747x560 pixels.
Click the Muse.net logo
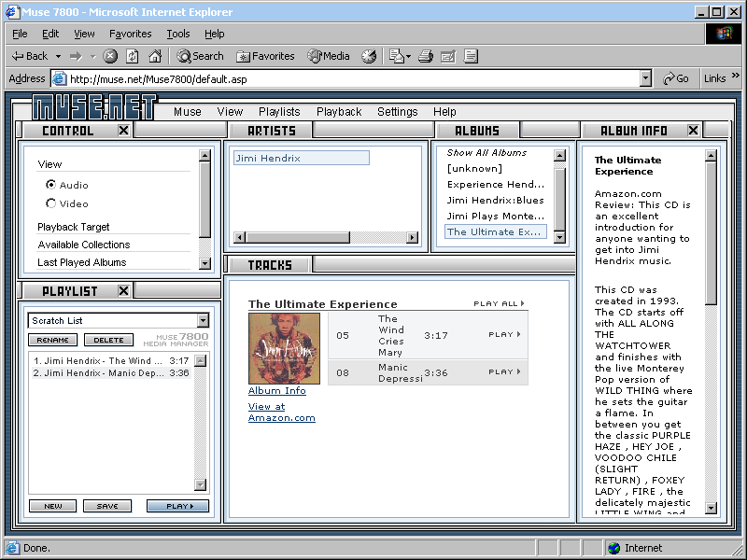tap(94, 106)
